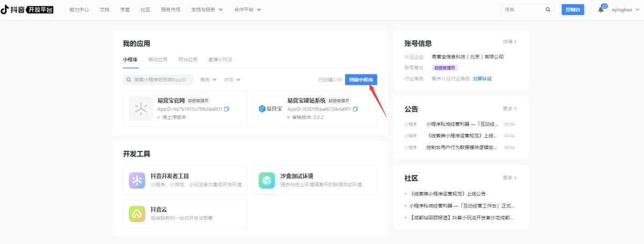644x244 pixels.
Task: Copy AppID of 易营宝建站系统 app
Action: (x=355, y=109)
